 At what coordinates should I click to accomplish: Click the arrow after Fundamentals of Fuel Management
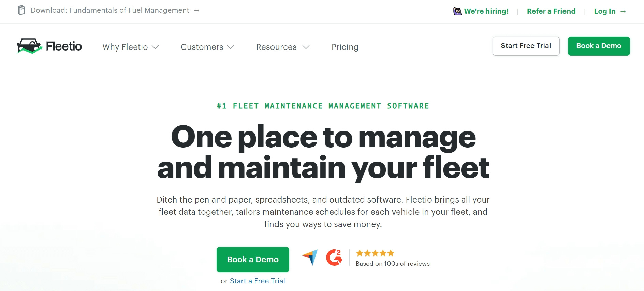pyautogui.click(x=197, y=10)
